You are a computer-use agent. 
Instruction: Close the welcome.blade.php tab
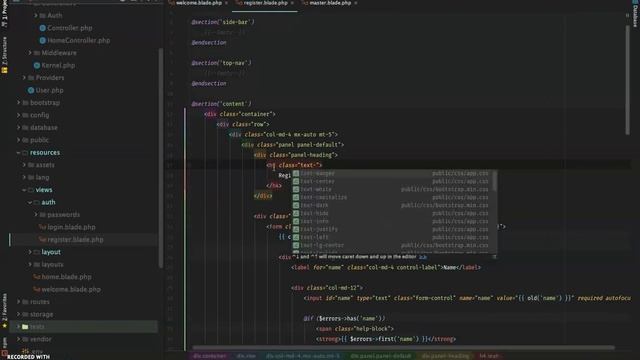point(227,3)
